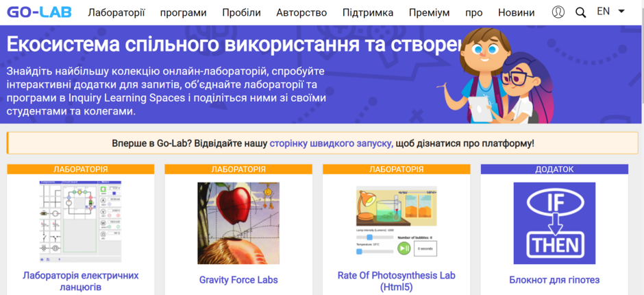This screenshot has width=644, height=295.
Task: Go to Пробіли in navigation
Action: point(241,13)
